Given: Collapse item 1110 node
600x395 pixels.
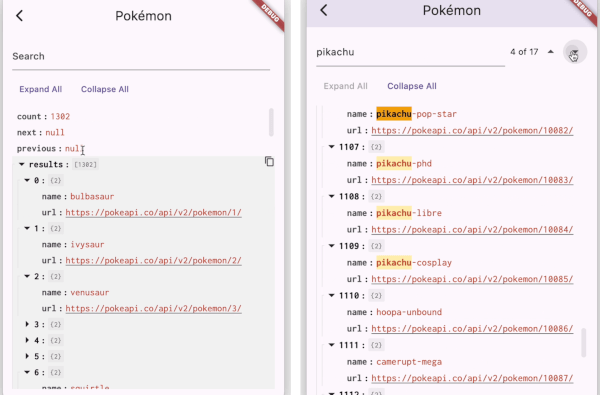Looking at the screenshot, I should pos(332,295).
